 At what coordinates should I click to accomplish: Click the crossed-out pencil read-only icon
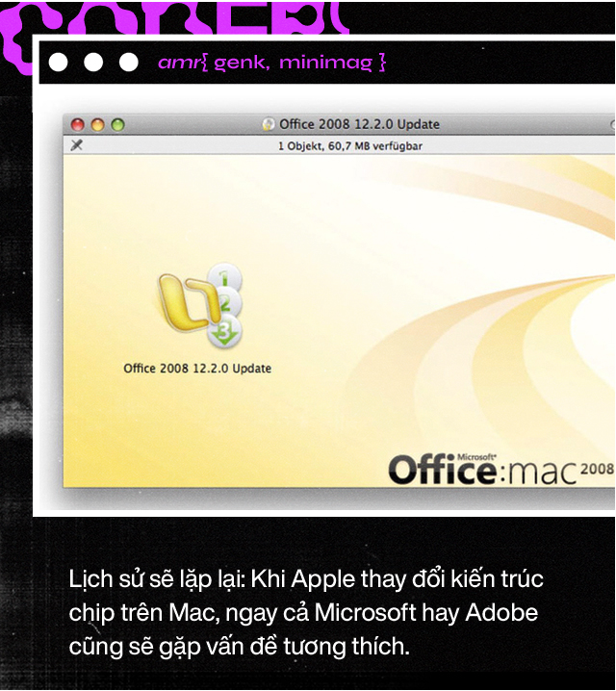tap(77, 145)
